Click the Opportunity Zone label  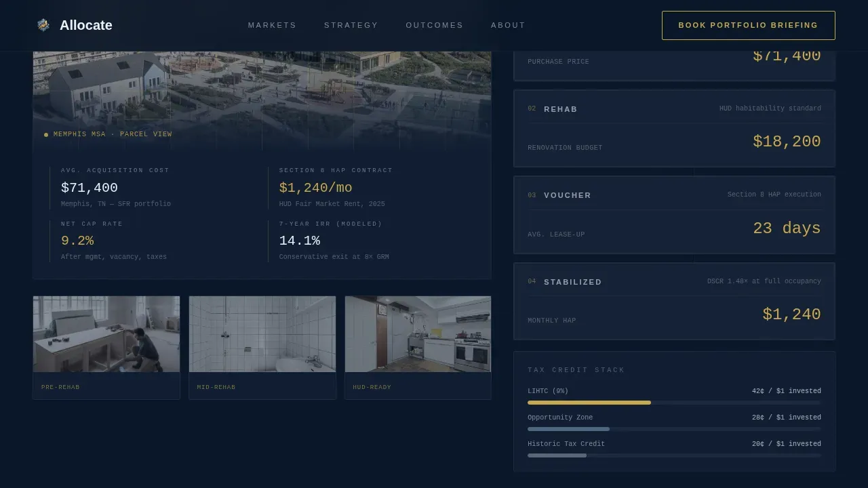pos(560,418)
